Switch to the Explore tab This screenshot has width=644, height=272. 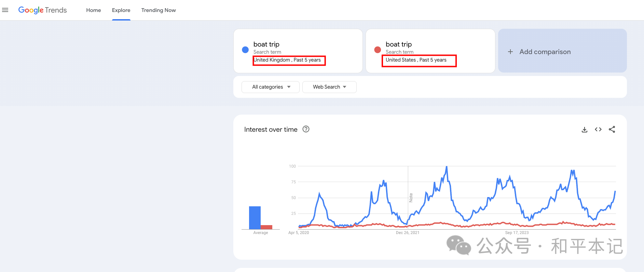[121, 10]
